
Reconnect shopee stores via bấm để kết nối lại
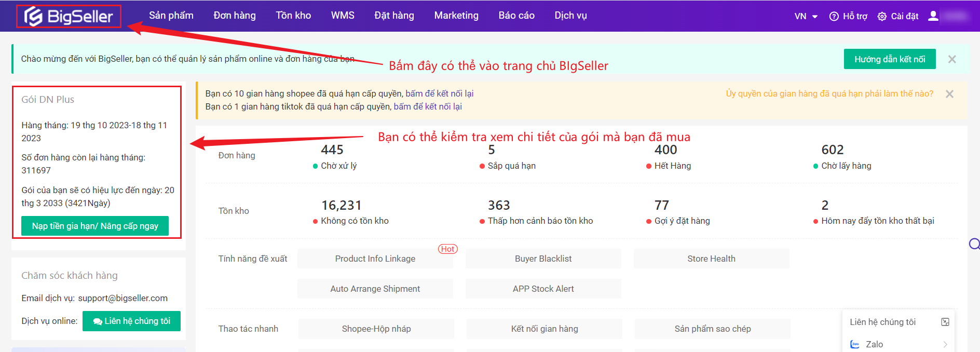pyautogui.click(x=439, y=93)
